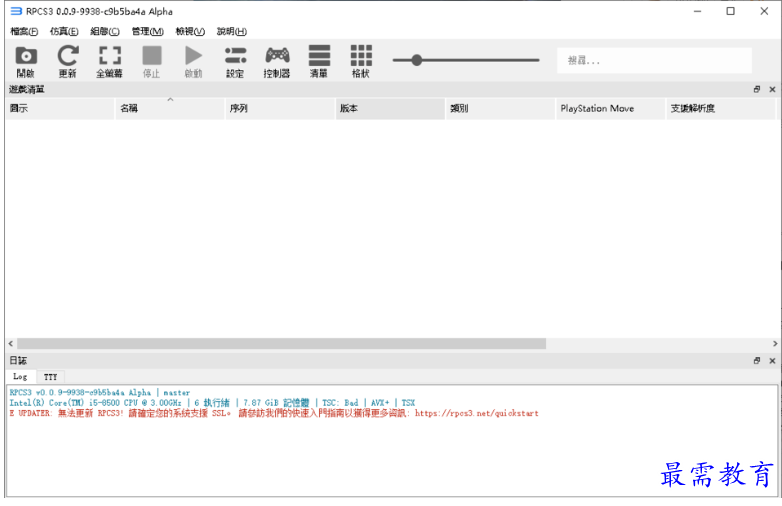The image size is (782, 506).
Task: Open the 設定 (Settings) toolbar icon
Action: 235,61
